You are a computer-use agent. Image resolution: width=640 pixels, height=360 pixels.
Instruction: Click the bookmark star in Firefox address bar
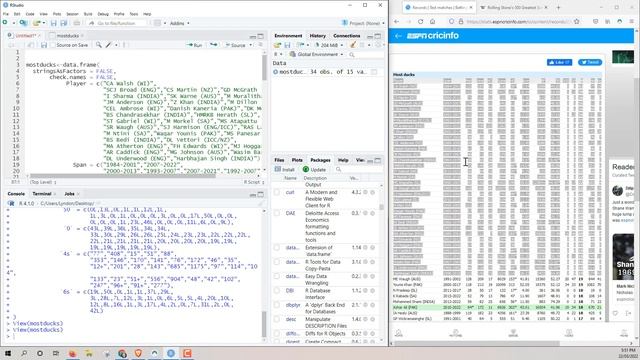tap(576, 21)
